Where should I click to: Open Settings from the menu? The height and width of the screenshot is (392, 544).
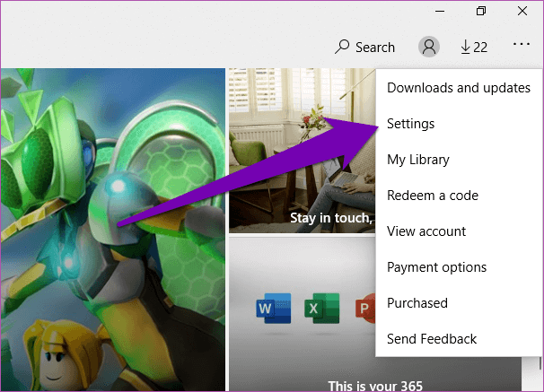click(x=459, y=124)
